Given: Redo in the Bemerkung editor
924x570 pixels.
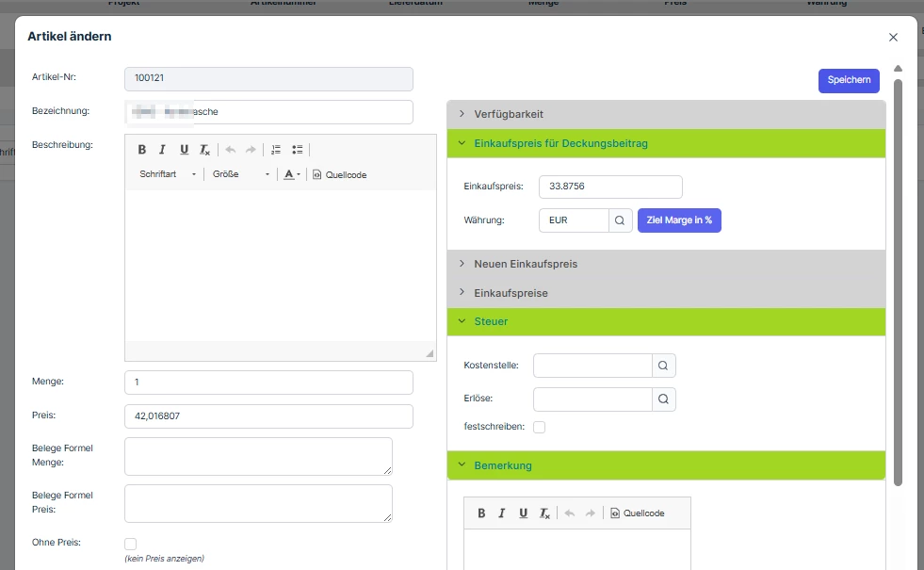Looking at the screenshot, I should pyautogui.click(x=591, y=513).
